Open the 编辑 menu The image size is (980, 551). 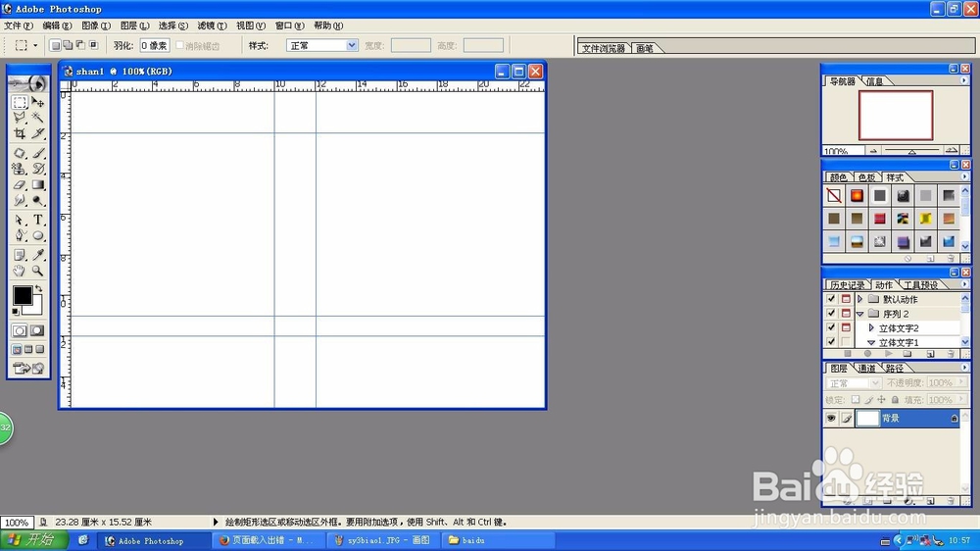(57, 25)
